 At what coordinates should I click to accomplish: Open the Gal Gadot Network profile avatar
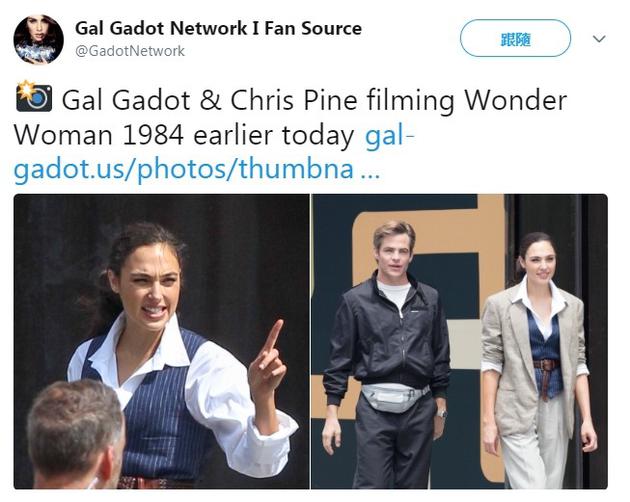coord(39,39)
